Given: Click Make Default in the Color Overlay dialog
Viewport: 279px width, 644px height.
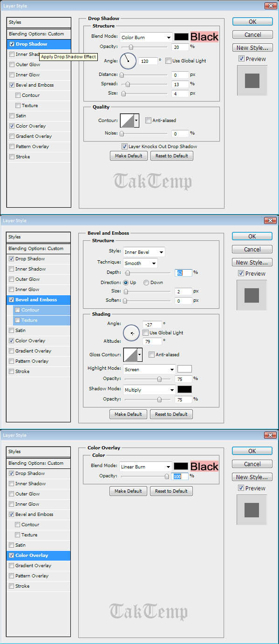Looking at the screenshot, I should [x=128, y=491].
